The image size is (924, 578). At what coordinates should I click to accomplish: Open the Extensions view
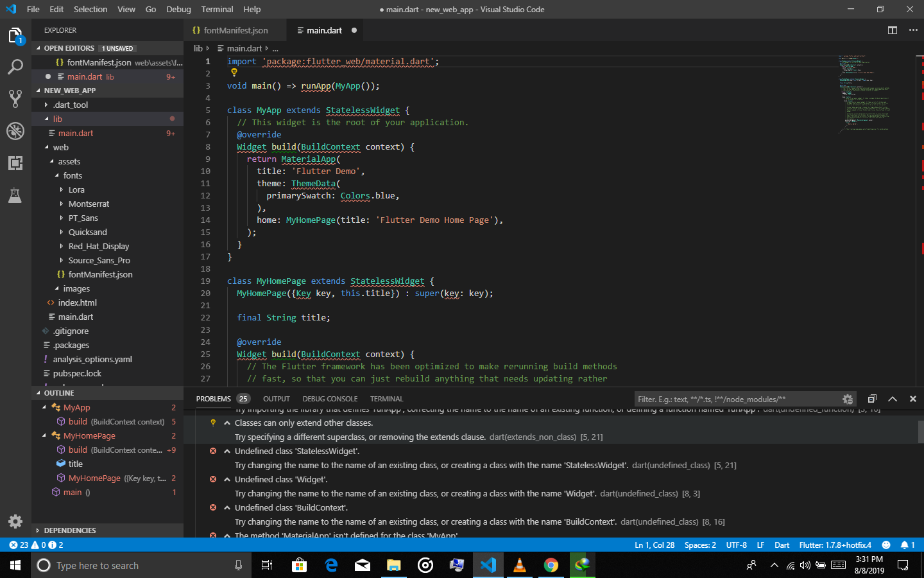pos(15,163)
